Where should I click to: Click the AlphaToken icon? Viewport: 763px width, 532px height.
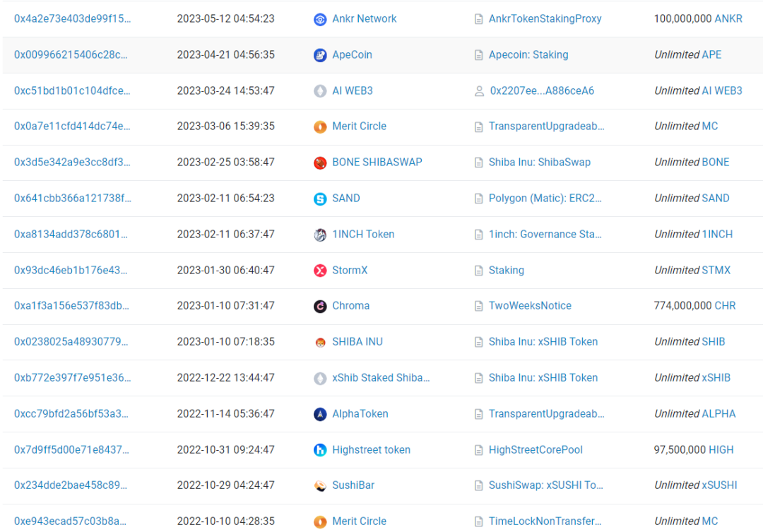pyautogui.click(x=320, y=415)
